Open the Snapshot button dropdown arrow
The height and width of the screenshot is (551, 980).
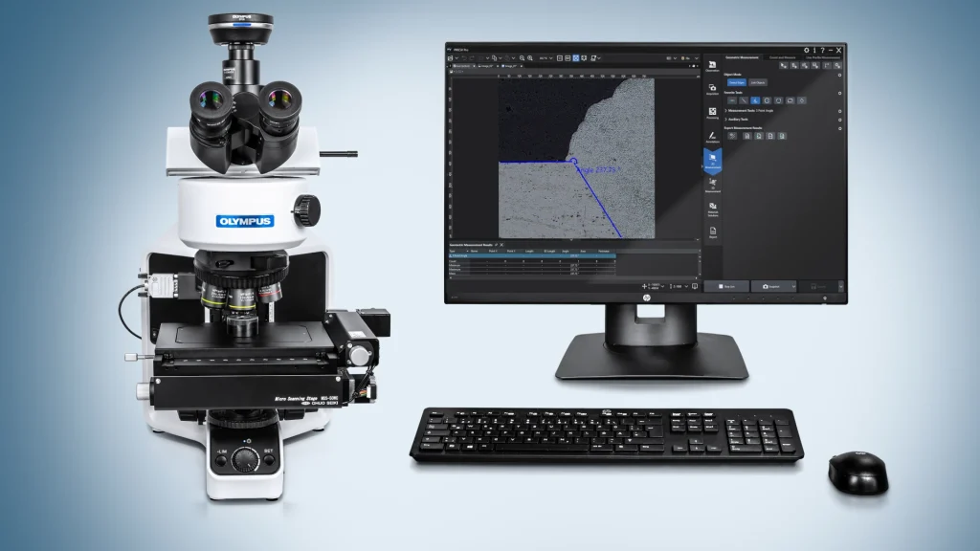pyautogui.click(x=793, y=286)
